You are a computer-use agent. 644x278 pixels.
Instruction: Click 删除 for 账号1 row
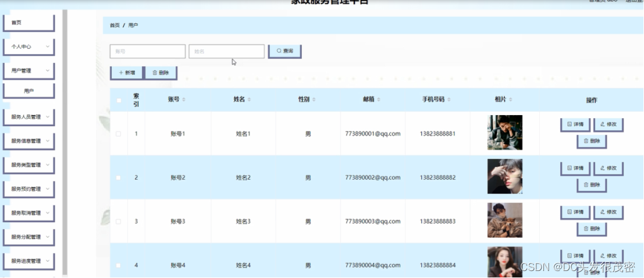(x=592, y=141)
